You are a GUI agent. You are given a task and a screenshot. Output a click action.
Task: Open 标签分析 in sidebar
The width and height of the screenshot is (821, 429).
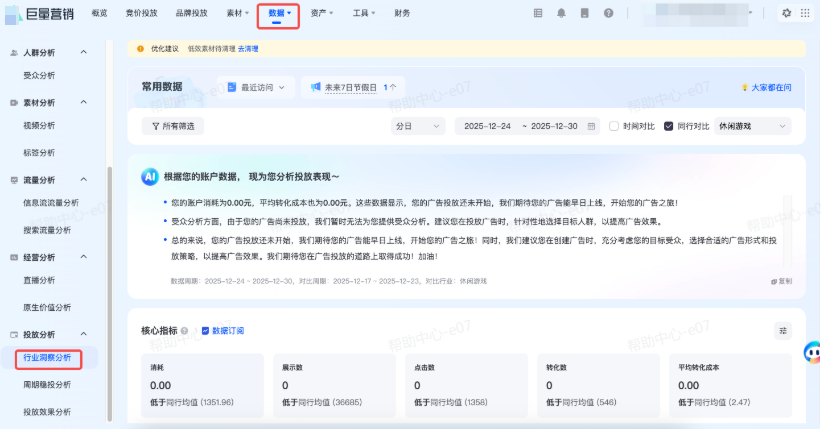39,153
